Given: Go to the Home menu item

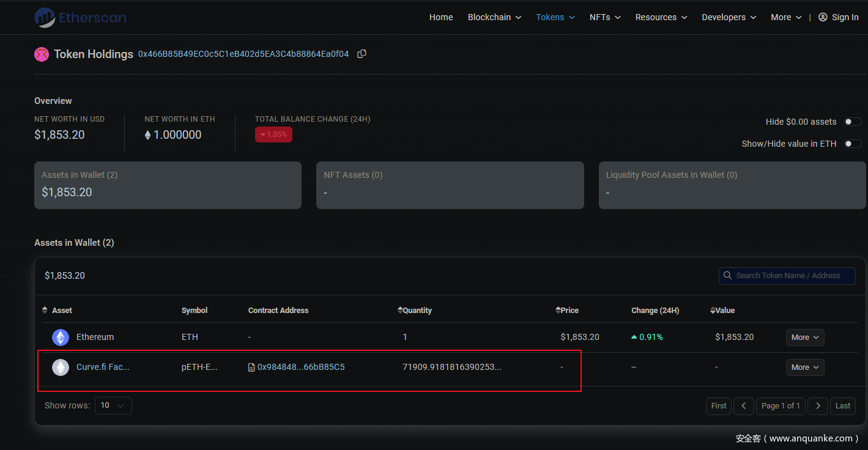Looking at the screenshot, I should pos(441,17).
